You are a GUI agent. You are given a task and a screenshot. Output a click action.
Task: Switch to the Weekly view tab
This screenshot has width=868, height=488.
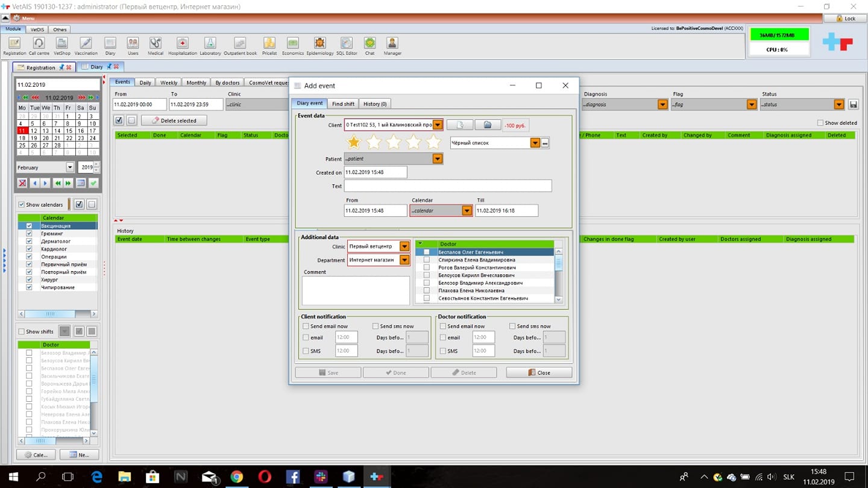(169, 83)
